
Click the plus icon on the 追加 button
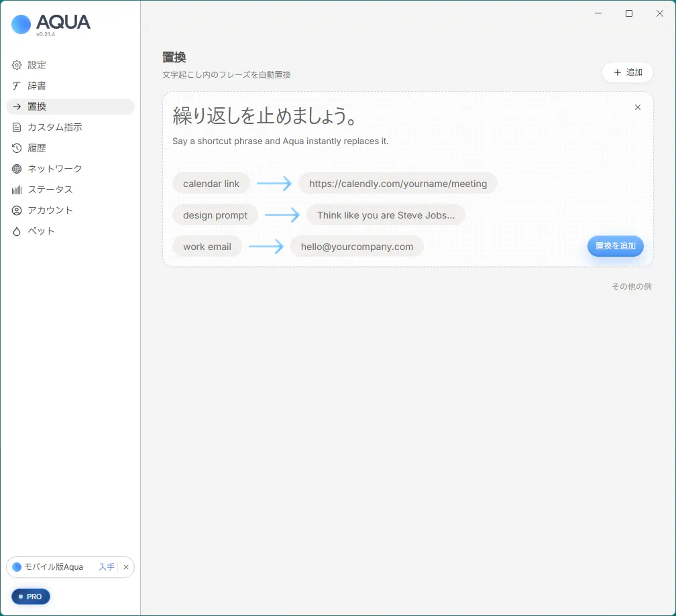(x=618, y=72)
